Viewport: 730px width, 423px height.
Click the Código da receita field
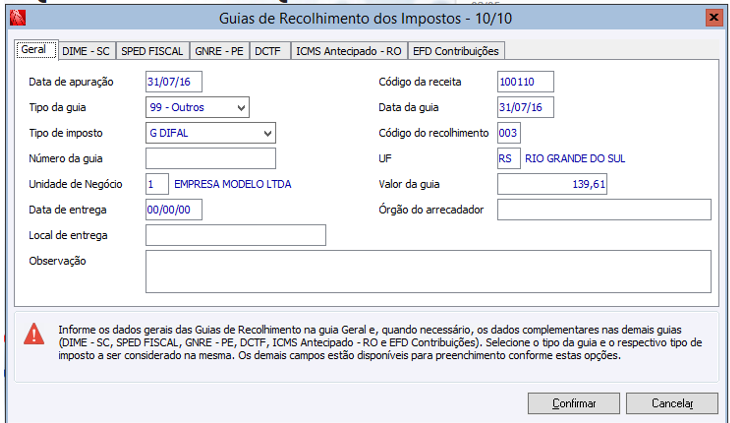(x=526, y=82)
